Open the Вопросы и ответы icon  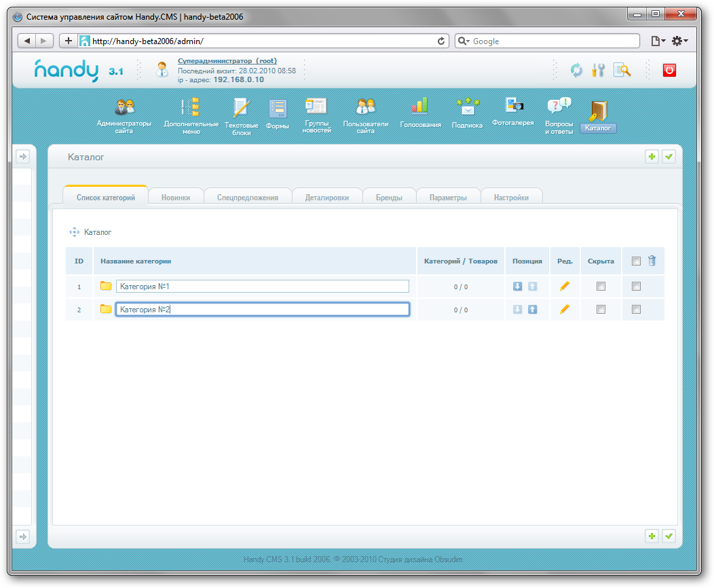[559, 107]
